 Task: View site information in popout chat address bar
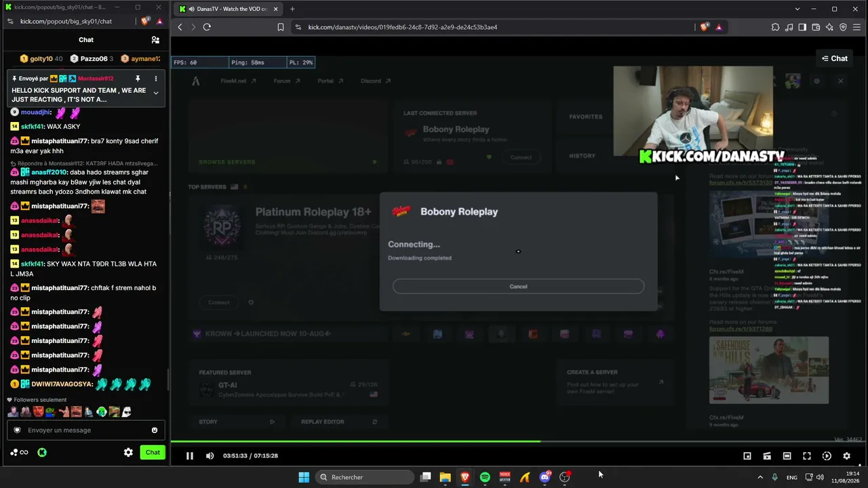[x=9, y=21]
